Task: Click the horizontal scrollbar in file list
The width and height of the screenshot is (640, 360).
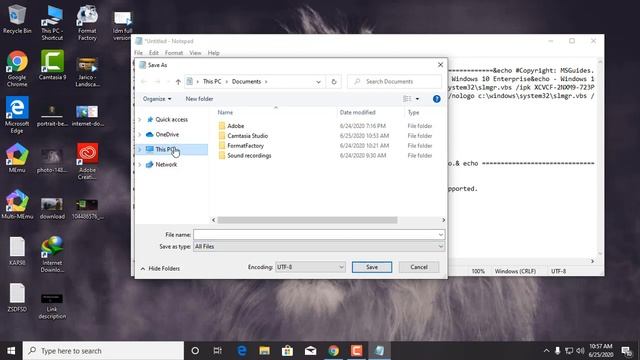Action: (x=307, y=220)
